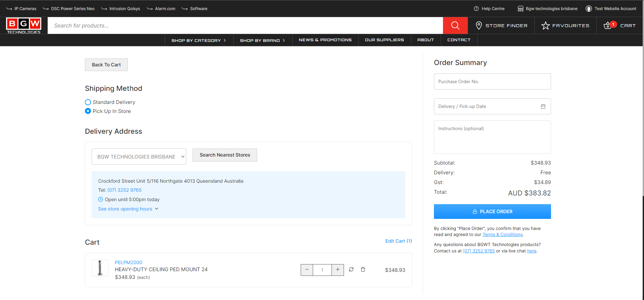644x300 pixels.
Task: Click the Place Order button
Action: coord(492,212)
